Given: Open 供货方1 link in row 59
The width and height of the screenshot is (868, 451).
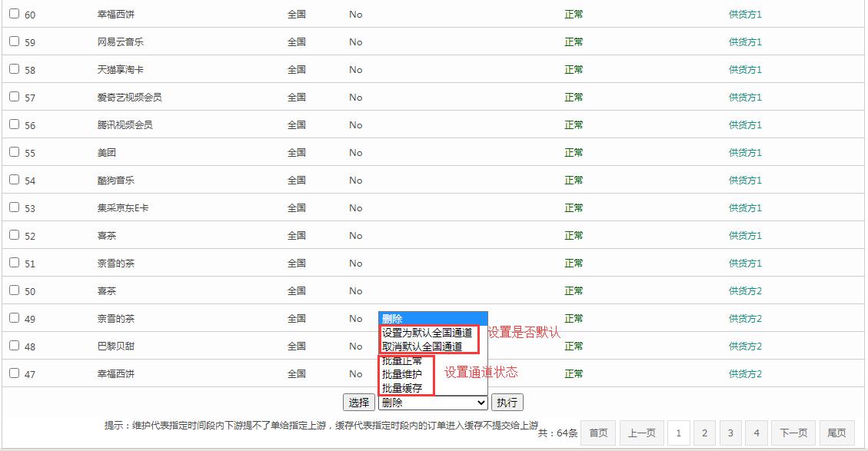Looking at the screenshot, I should coord(745,42).
